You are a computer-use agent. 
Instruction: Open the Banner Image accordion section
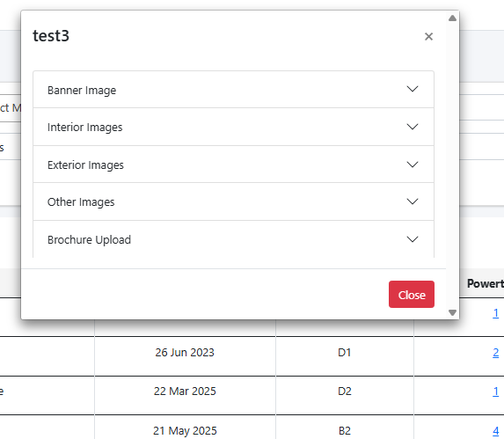(x=234, y=90)
